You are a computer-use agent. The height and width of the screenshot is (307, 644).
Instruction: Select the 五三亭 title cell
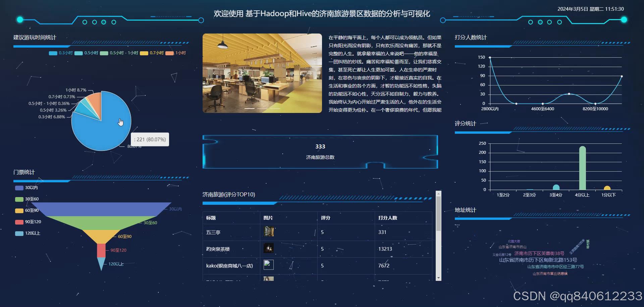click(231, 232)
